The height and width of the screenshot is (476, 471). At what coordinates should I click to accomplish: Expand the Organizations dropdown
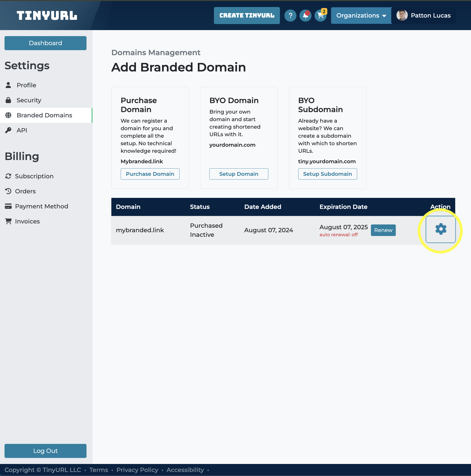click(x=361, y=16)
